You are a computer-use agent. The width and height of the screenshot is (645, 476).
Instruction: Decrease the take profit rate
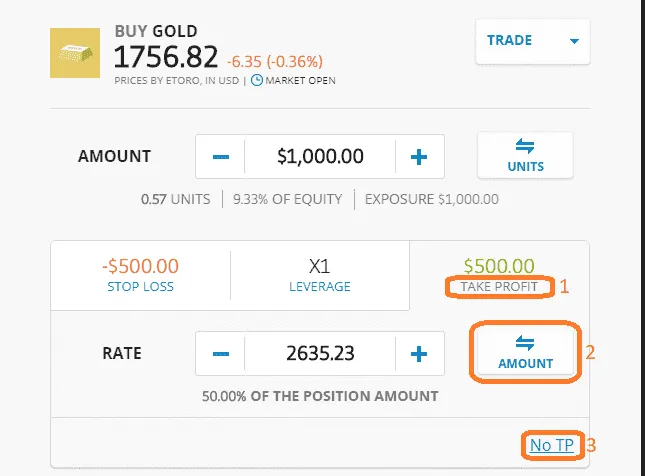click(x=221, y=354)
